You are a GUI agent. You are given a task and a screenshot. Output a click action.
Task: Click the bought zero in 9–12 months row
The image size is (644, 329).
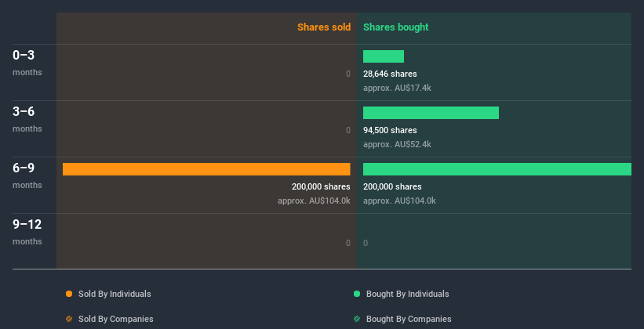point(366,243)
